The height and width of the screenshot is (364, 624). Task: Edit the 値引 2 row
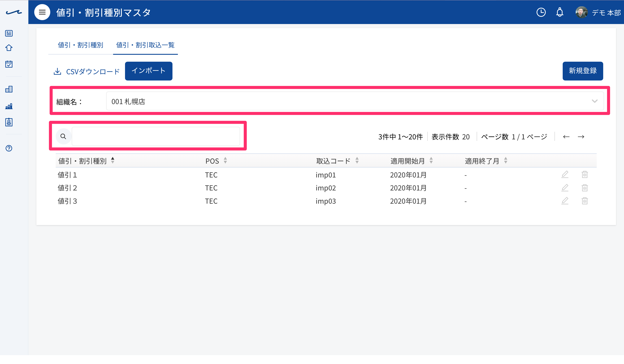point(565,188)
